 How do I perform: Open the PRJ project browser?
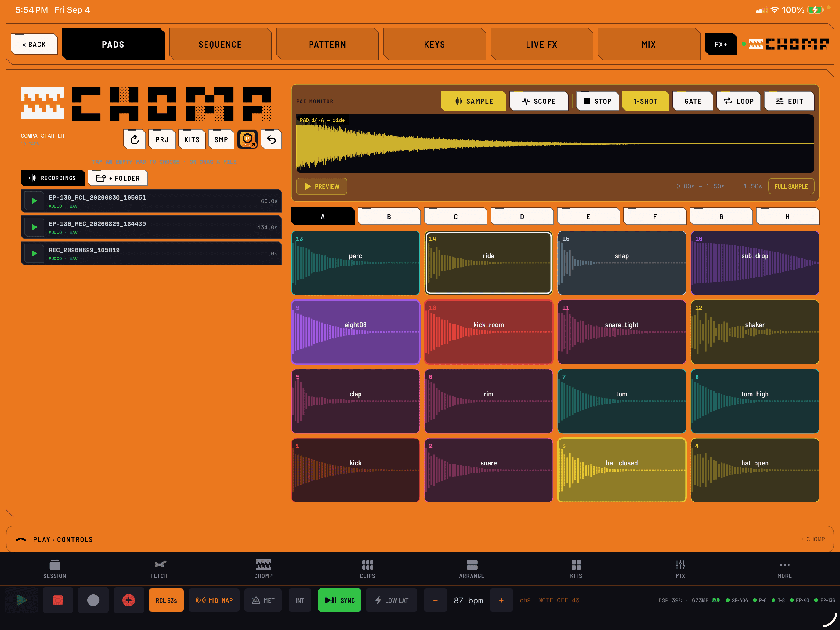162,140
